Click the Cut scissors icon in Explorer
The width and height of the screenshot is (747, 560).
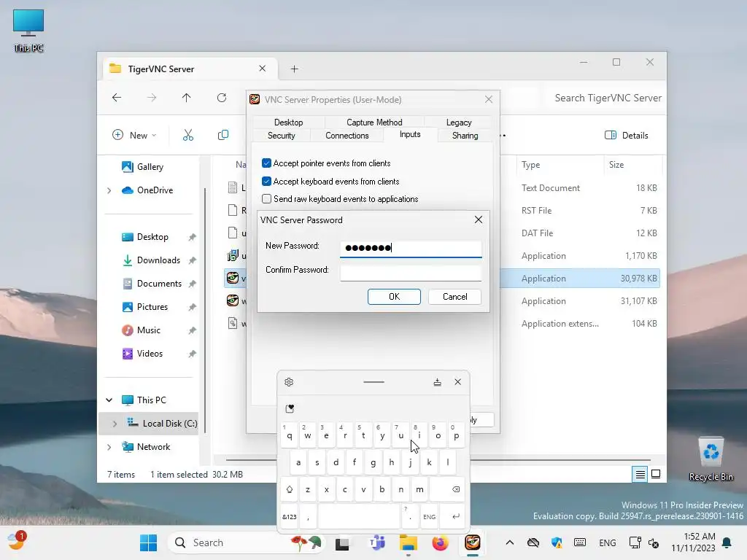[188, 135]
